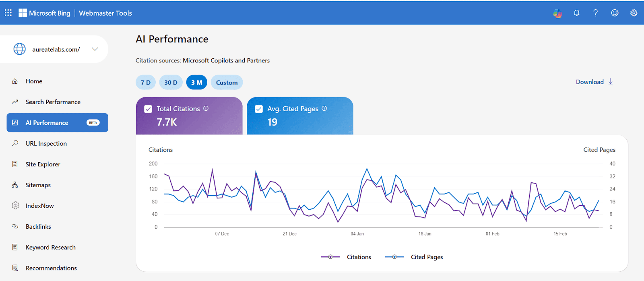
Task: Open the notifications bell
Action: 576,13
